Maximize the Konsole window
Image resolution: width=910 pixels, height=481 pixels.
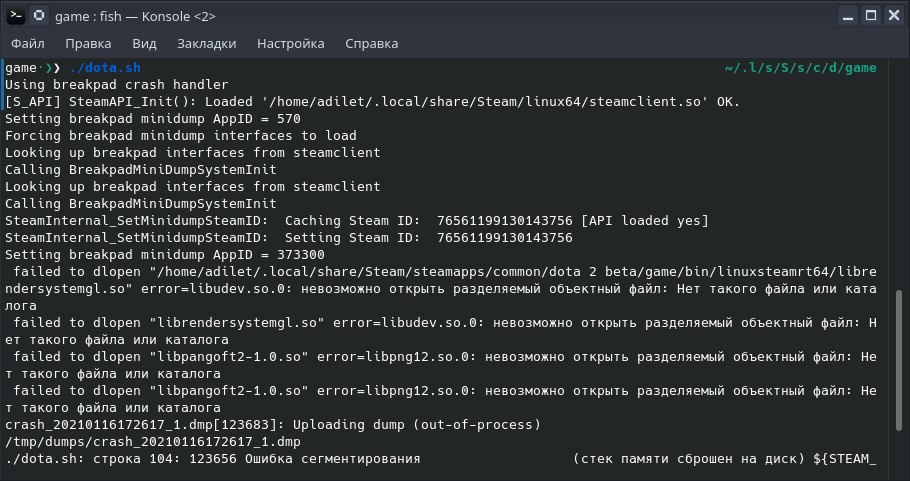coord(871,16)
